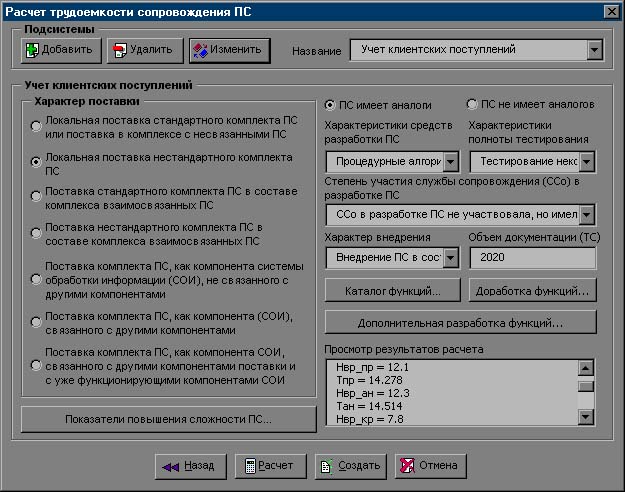
Task: Open 'Каталог функций...' button
Action: pyautogui.click(x=392, y=291)
